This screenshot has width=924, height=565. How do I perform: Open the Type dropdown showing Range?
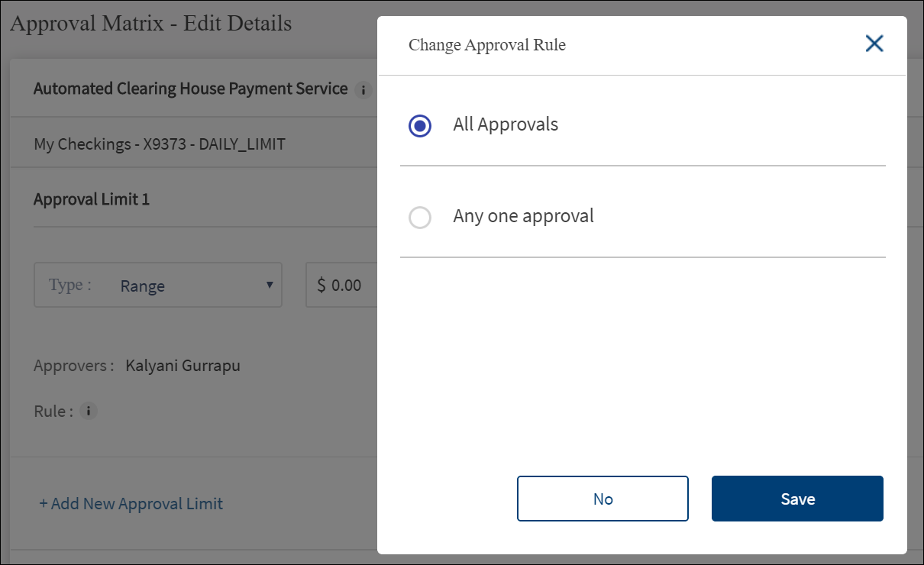pos(158,286)
